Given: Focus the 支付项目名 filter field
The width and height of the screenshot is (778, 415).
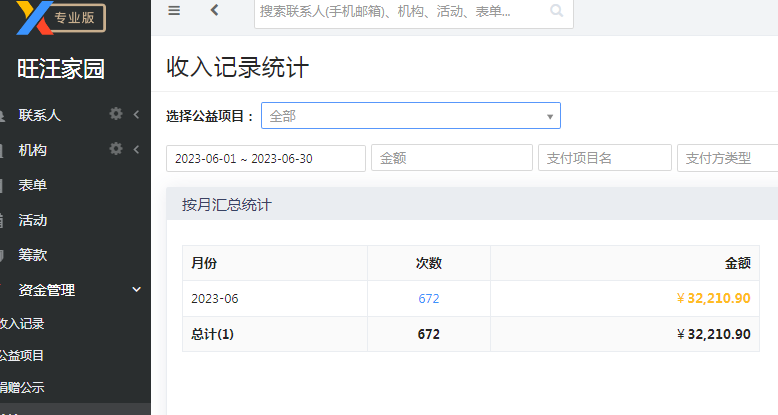Looking at the screenshot, I should 605,158.
